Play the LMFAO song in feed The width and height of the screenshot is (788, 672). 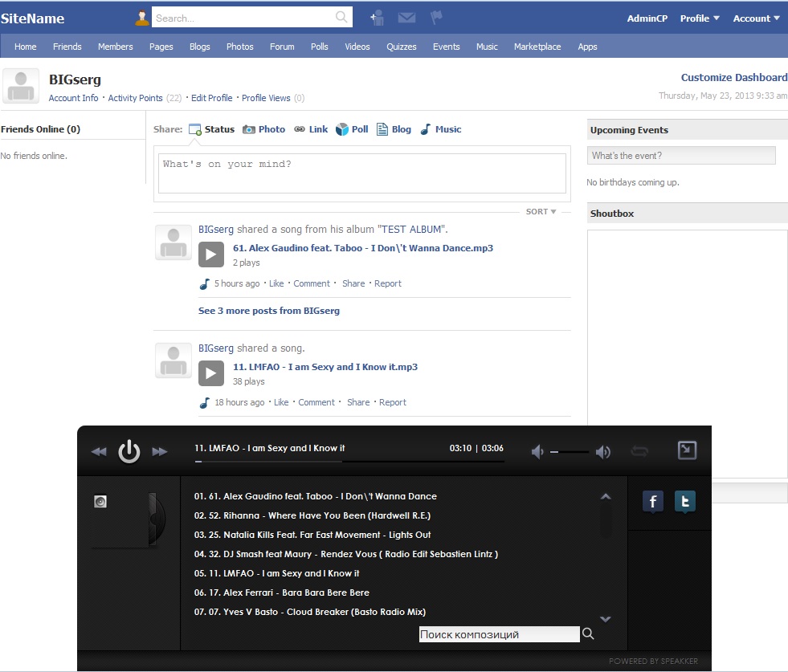211,373
